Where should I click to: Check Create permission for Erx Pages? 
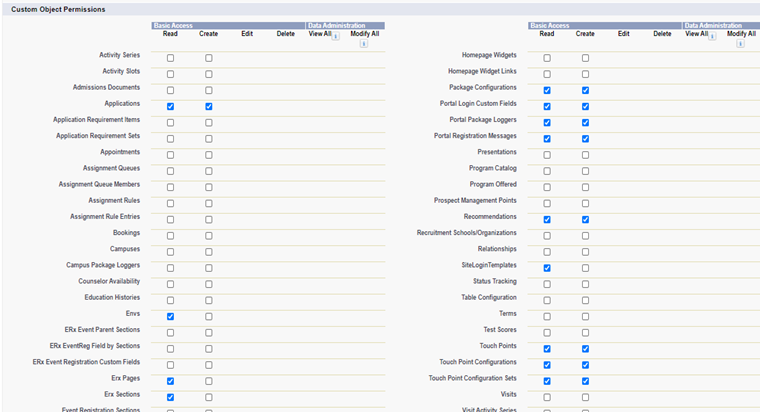click(209, 381)
